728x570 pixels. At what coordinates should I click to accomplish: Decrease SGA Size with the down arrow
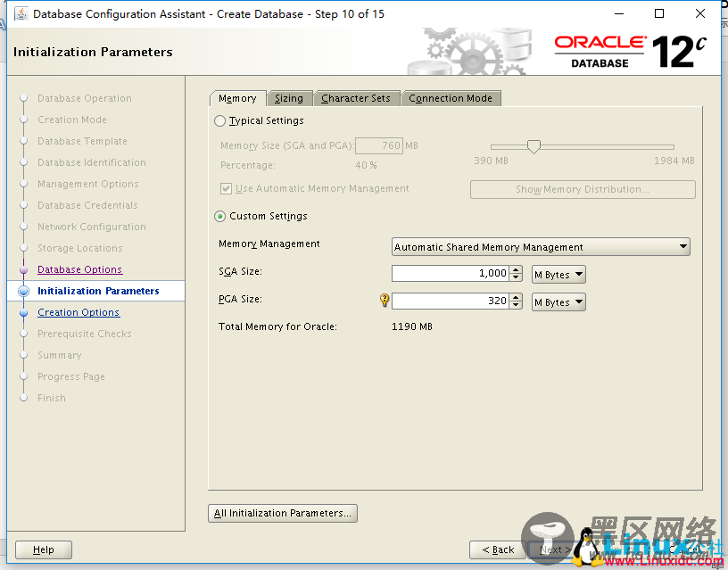tap(516, 277)
